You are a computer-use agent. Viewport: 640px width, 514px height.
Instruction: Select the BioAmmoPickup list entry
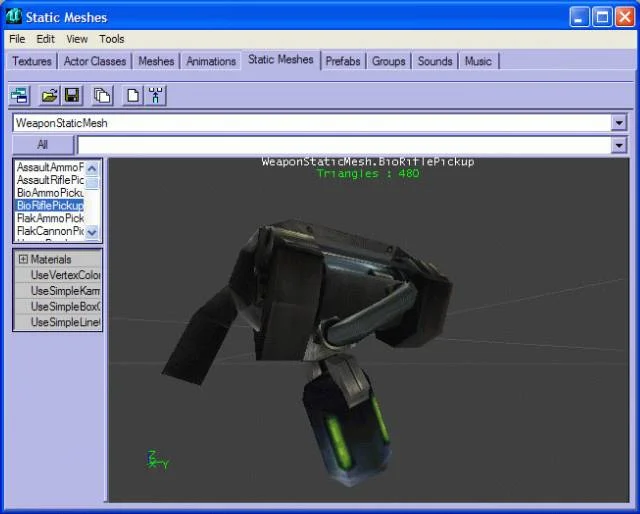50,192
